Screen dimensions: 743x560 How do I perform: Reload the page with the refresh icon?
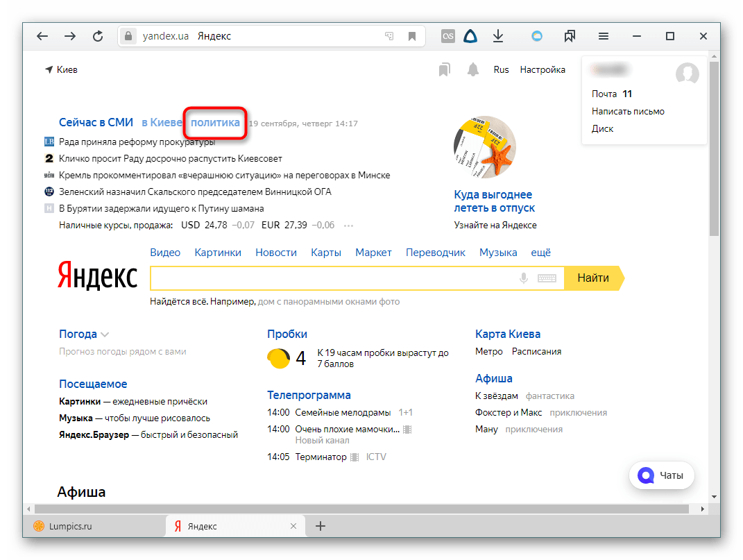point(98,36)
